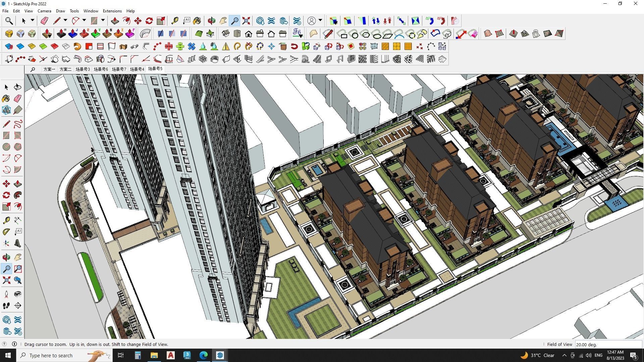Open File Explorer from the taskbar
The width and height of the screenshot is (644, 362).
(154, 355)
